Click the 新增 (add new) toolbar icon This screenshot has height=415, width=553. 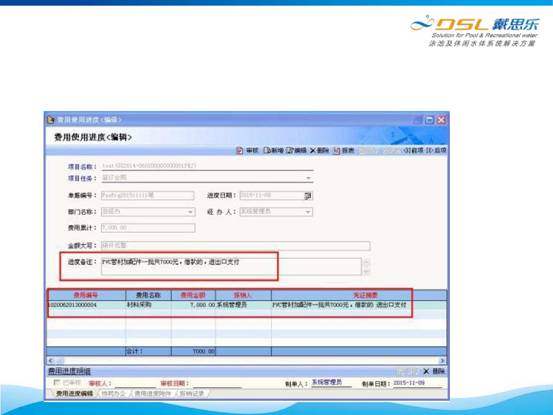[x=273, y=151]
